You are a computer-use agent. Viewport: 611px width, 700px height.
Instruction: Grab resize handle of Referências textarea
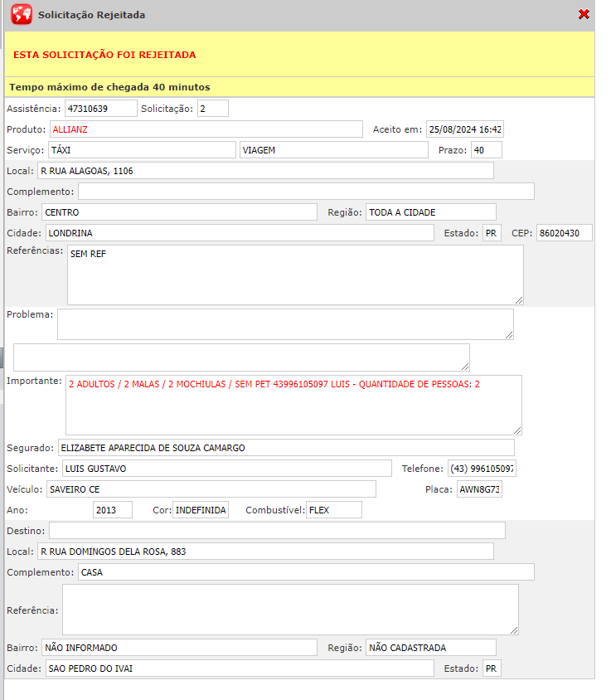(519, 300)
